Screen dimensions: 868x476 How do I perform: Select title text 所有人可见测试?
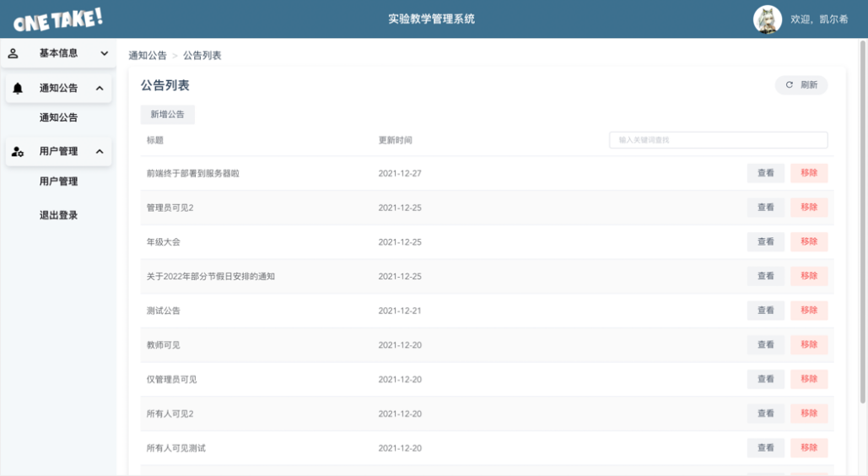(x=176, y=448)
